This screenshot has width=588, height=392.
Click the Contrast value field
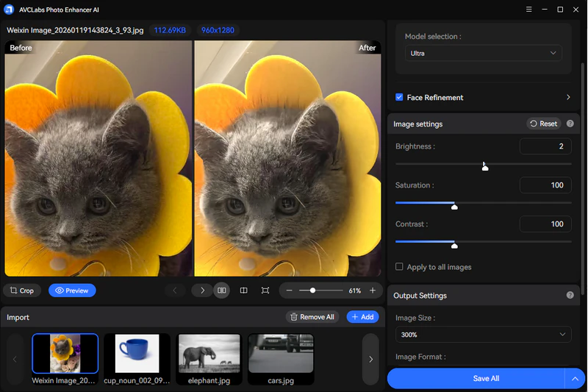pos(545,224)
